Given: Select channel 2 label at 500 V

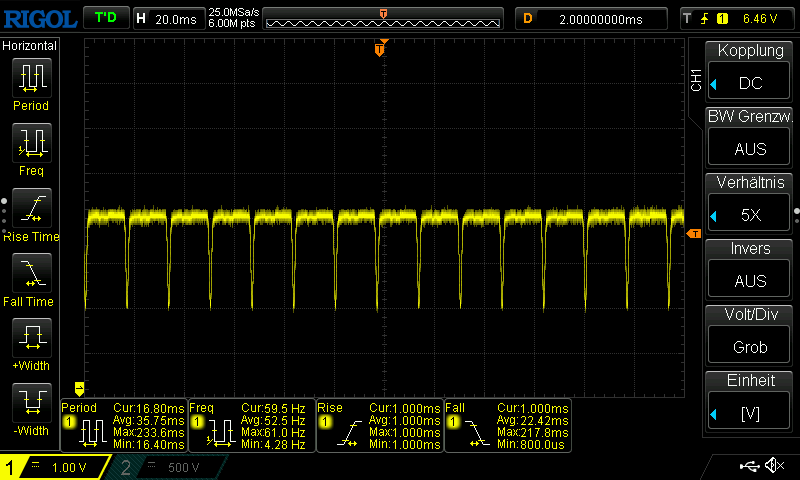Looking at the screenshot, I should pos(166,467).
